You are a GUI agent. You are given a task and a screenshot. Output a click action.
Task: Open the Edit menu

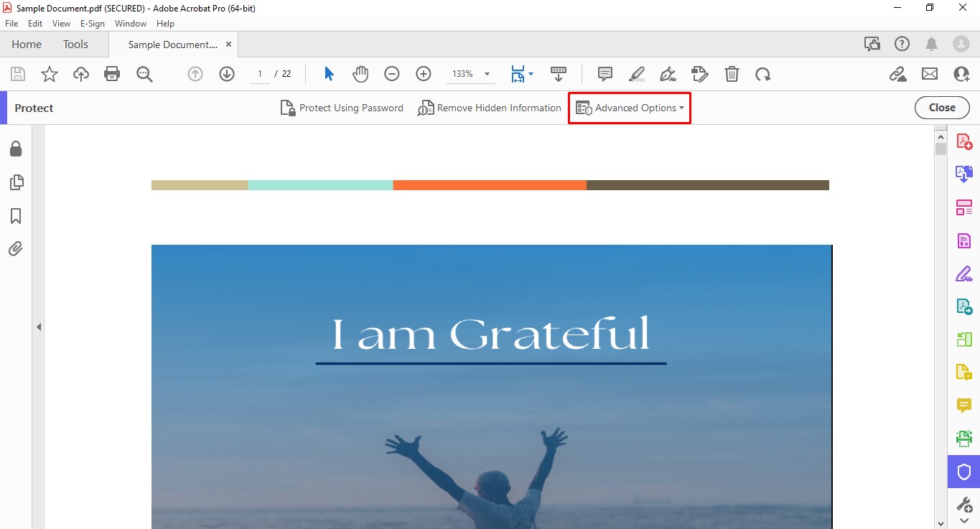pos(35,24)
